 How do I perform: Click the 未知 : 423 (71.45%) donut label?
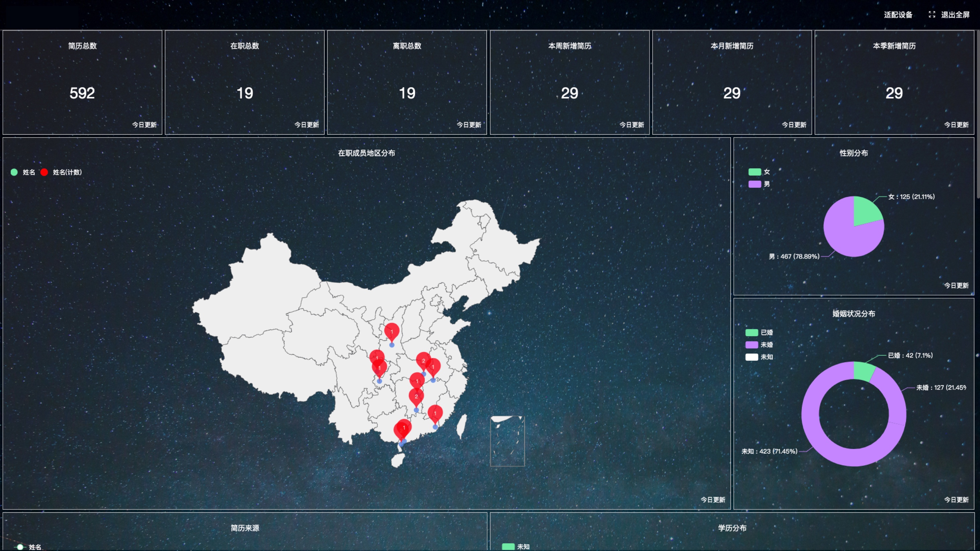[x=769, y=451]
